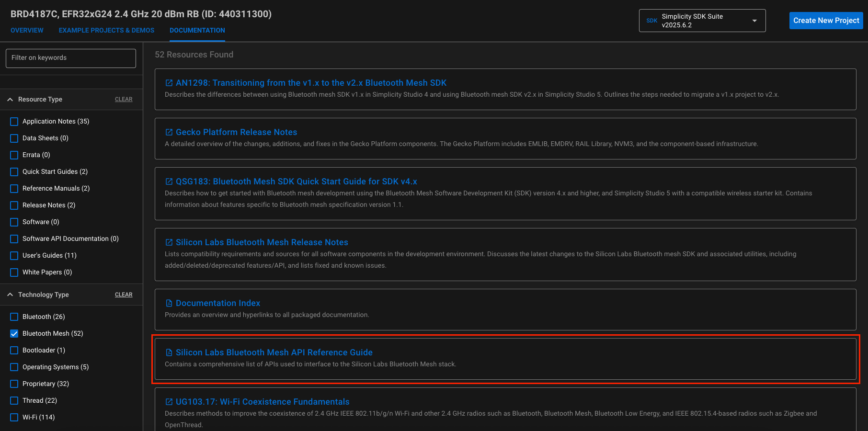868x431 pixels.
Task: Open the Simplicity SDK Suite version dropdown
Action: click(755, 21)
